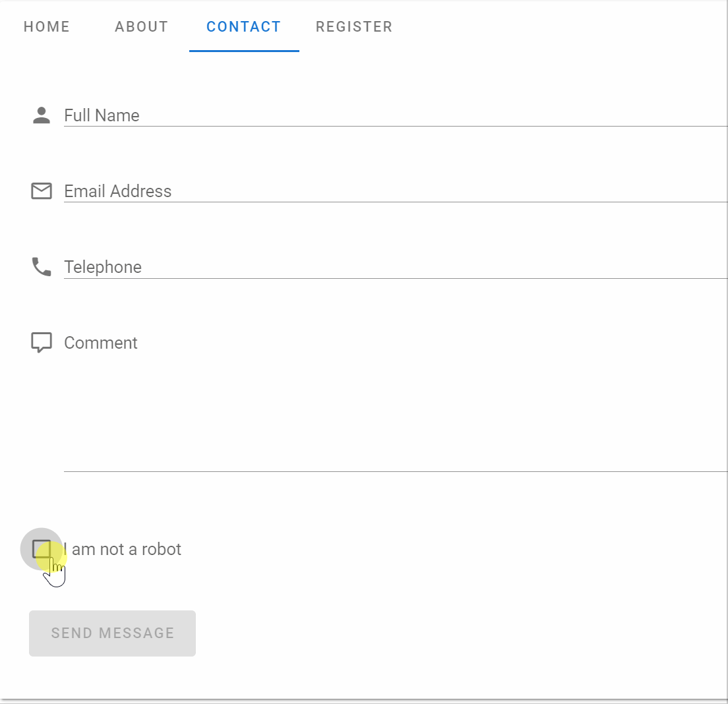The width and height of the screenshot is (728, 704).
Task: Tick the 'I am not a robot' checkbox
Action: [x=42, y=548]
